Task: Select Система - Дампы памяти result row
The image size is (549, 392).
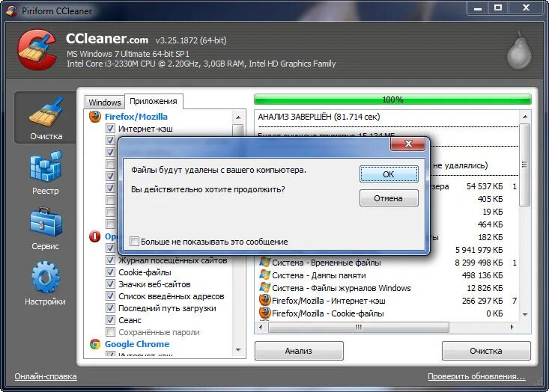Action: [x=388, y=275]
